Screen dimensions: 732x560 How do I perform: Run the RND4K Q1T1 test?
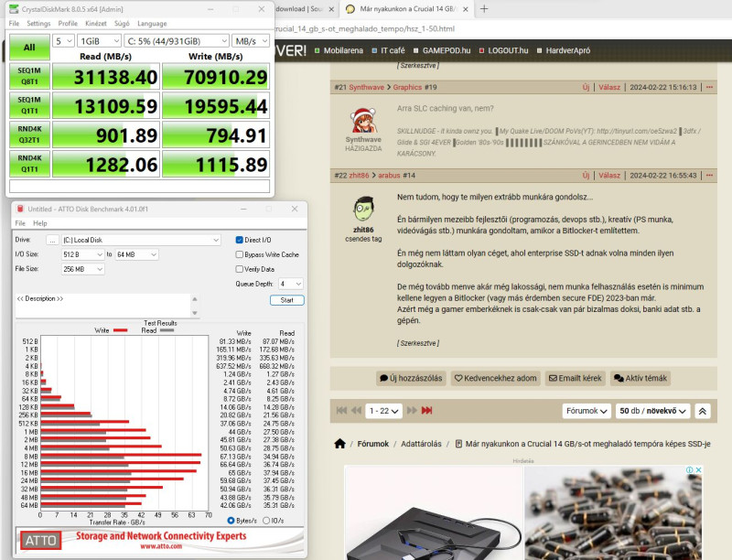29,163
